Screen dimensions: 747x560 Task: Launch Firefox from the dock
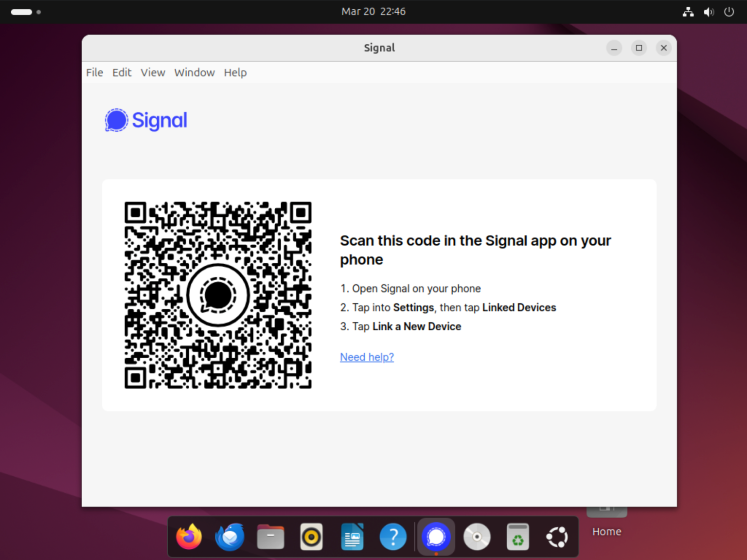tap(189, 537)
